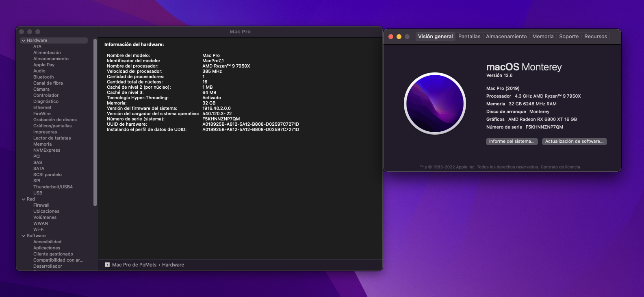Image resolution: width=644 pixels, height=297 pixels.
Task: Click Actualización de software button
Action: (x=574, y=142)
